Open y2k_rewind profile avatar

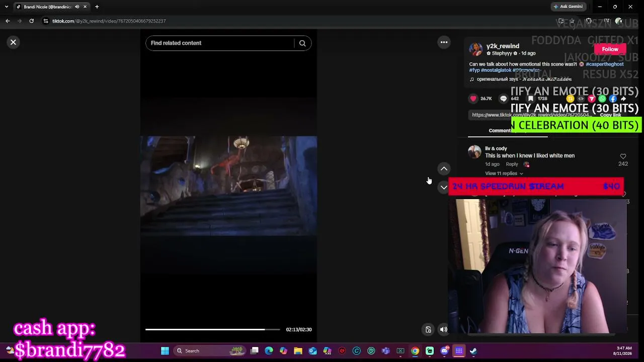pos(475,49)
